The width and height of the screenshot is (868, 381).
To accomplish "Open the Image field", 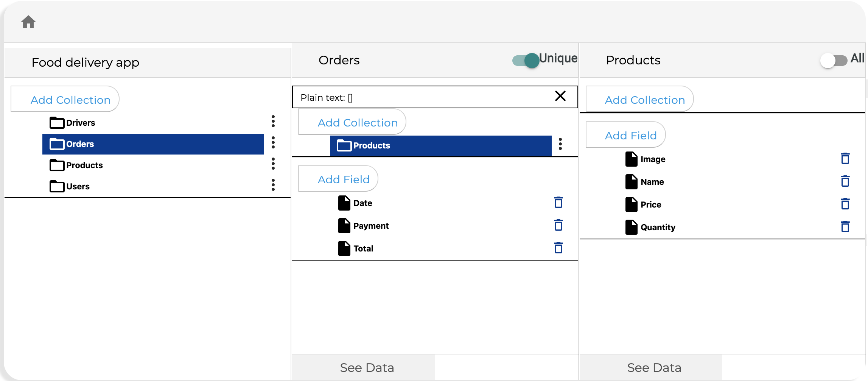I will 645,159.
